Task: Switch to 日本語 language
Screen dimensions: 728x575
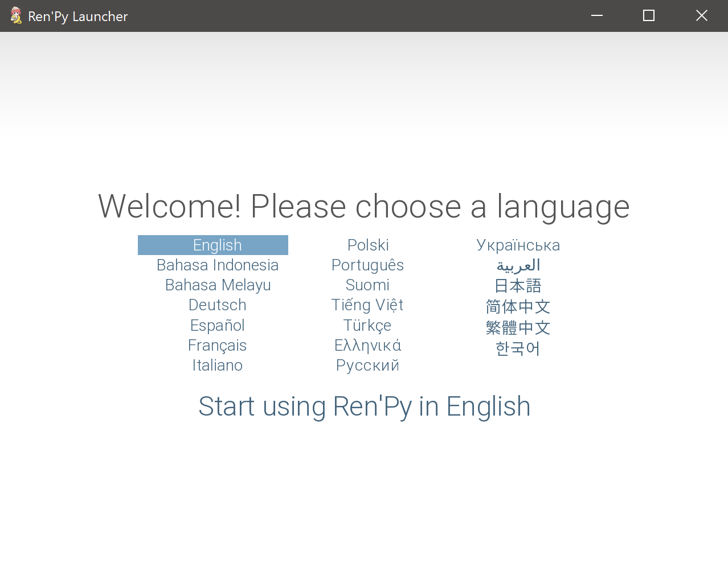Action: click(518, 285)
